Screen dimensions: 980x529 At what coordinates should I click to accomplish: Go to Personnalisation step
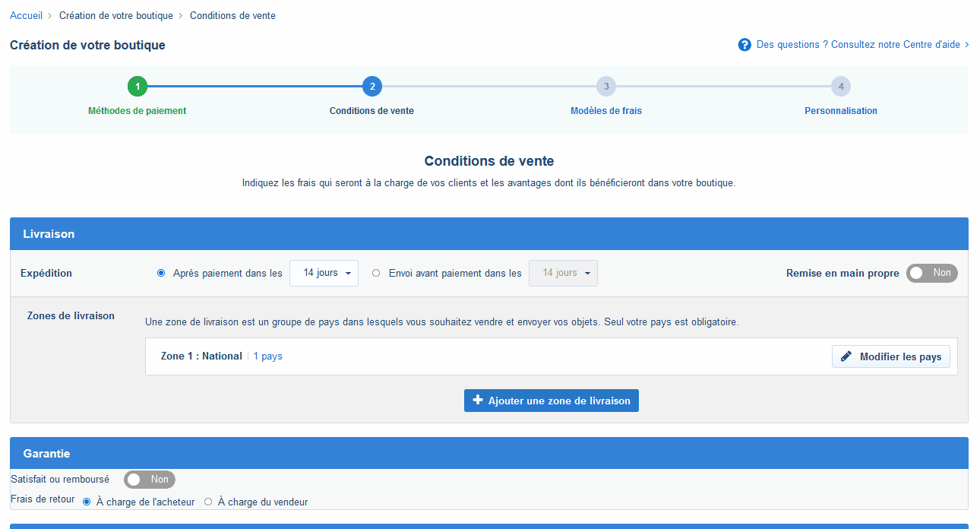click(841, 111)
